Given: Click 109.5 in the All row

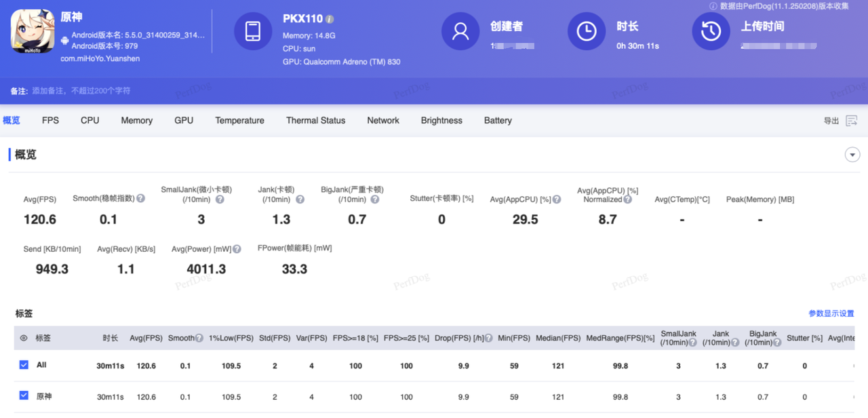Looking at the screenshot, I should coord(231,366).
